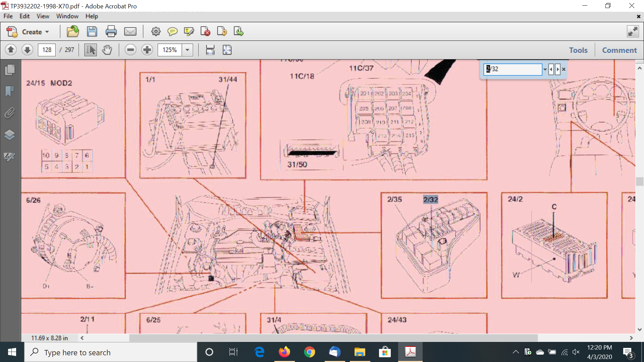Toggle Read Mode fullscreen icon

633,32
